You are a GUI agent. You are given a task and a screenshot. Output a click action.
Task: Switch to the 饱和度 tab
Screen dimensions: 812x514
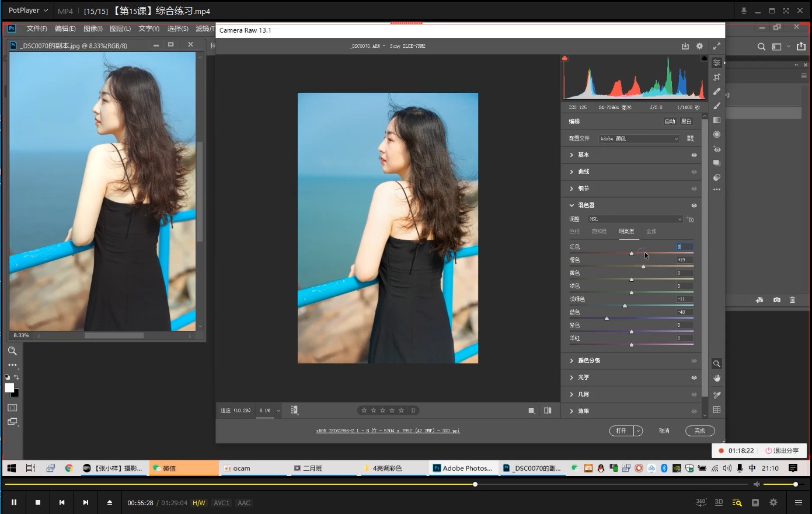(x=599, y=232)
